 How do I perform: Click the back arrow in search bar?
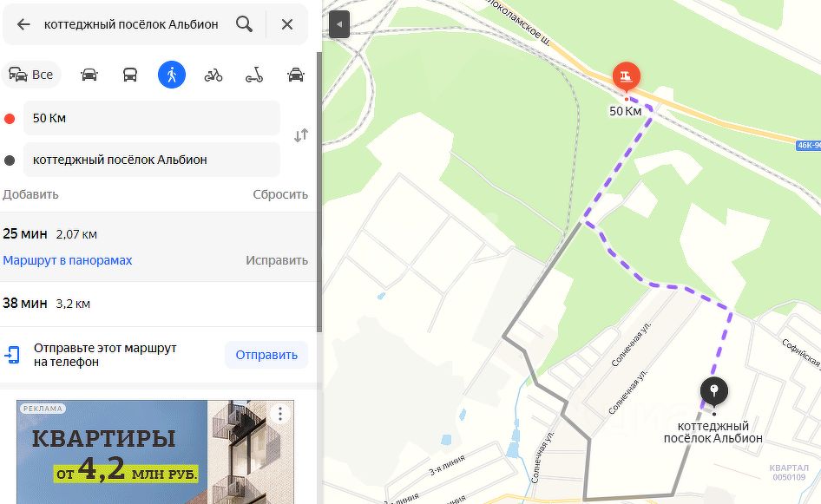(x=23, y=24)
